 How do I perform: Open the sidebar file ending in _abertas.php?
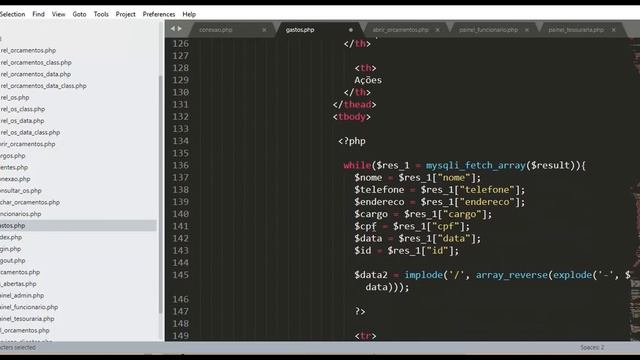18,284
